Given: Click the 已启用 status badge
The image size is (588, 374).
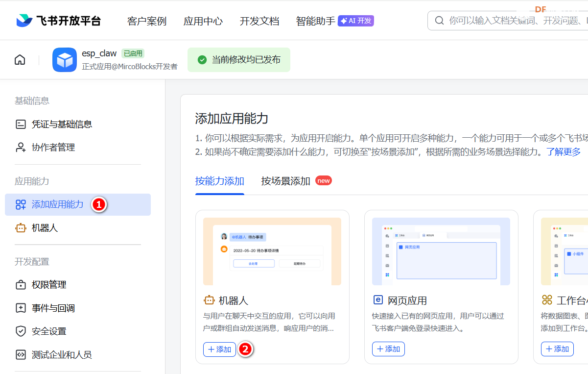Looking at the screenshot, I should 133,53.
